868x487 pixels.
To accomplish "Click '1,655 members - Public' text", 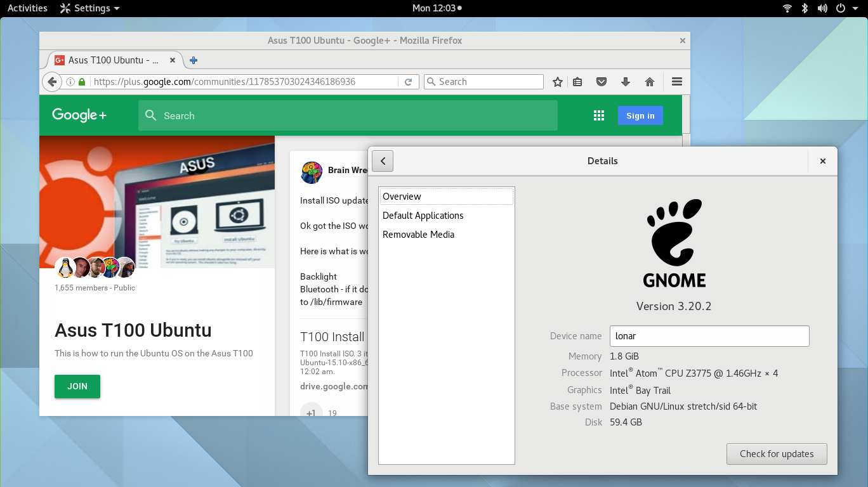I will [95, 288].
